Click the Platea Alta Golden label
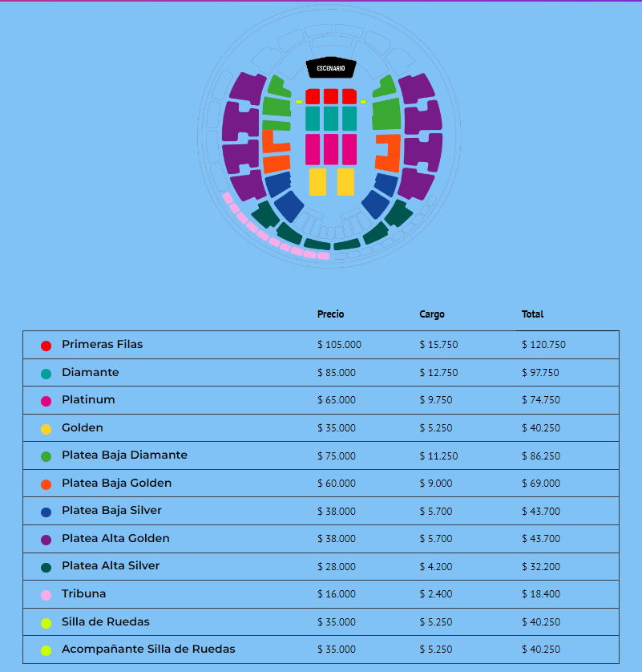This screenshot has width=642, height=672. 115,538
